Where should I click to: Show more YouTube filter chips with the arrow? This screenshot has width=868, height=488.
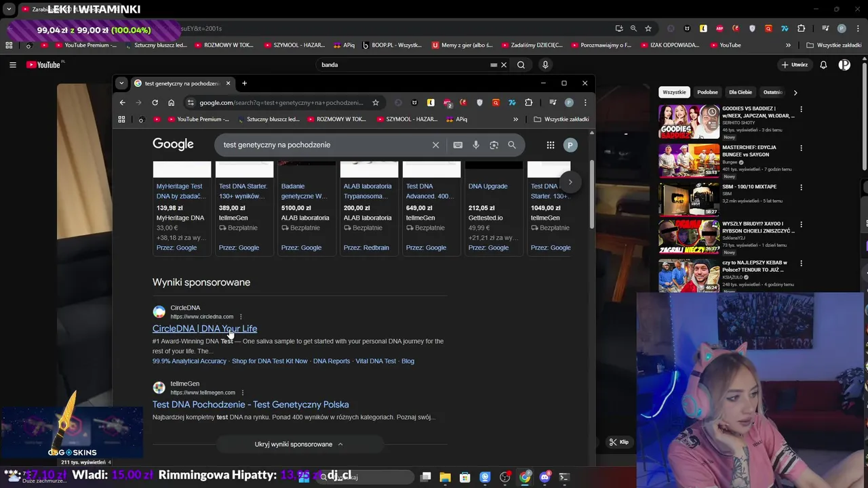coord(795,92)
